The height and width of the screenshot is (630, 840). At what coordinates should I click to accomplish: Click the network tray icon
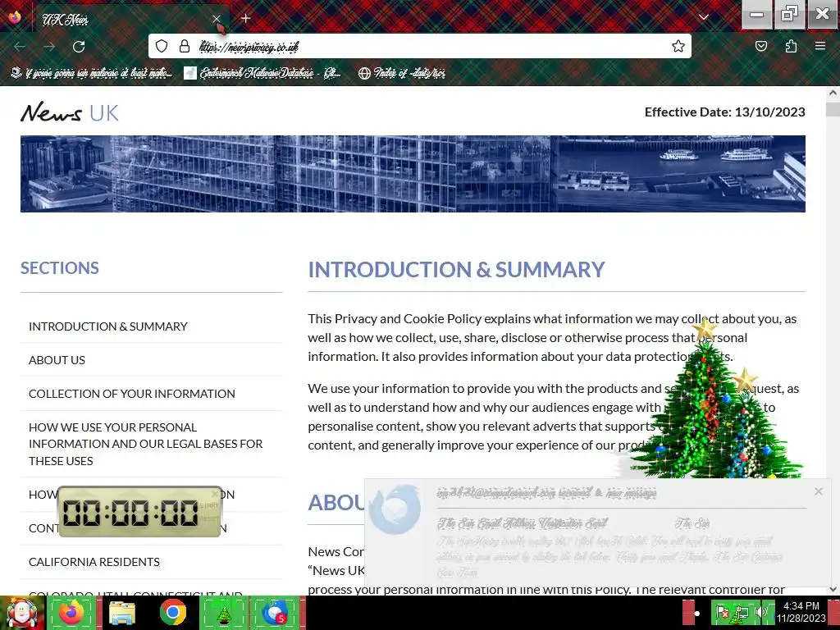point(742,612)
